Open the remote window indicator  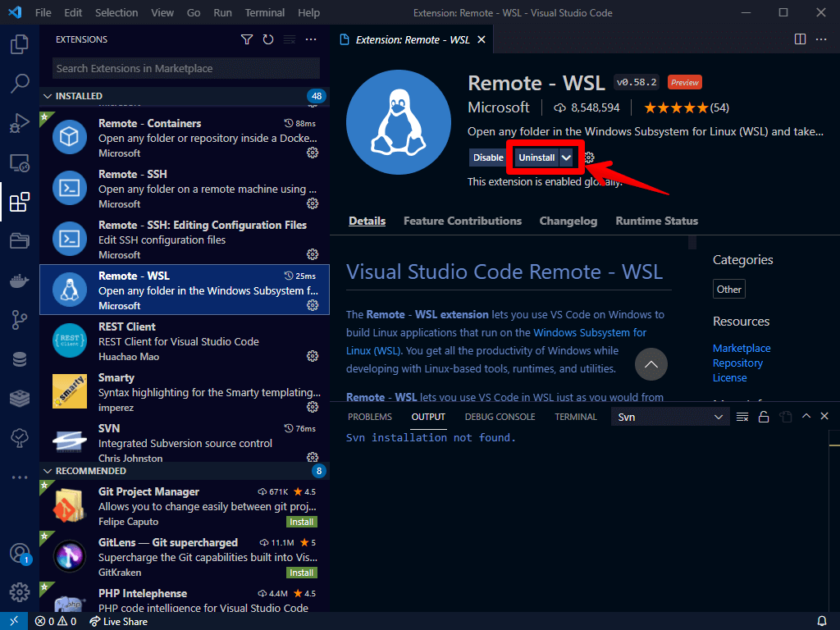coord(13,621)
